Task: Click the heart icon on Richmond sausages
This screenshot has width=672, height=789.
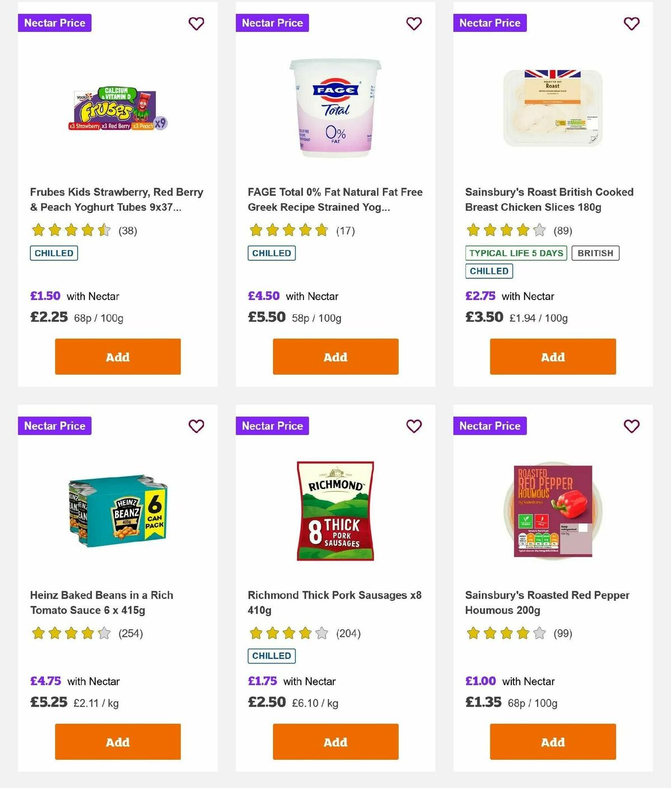Action: pyautogui.click(x=414, y=426)
